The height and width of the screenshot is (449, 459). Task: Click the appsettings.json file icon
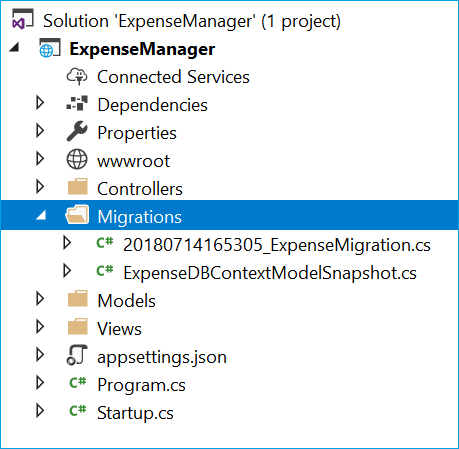click(77, 355)
